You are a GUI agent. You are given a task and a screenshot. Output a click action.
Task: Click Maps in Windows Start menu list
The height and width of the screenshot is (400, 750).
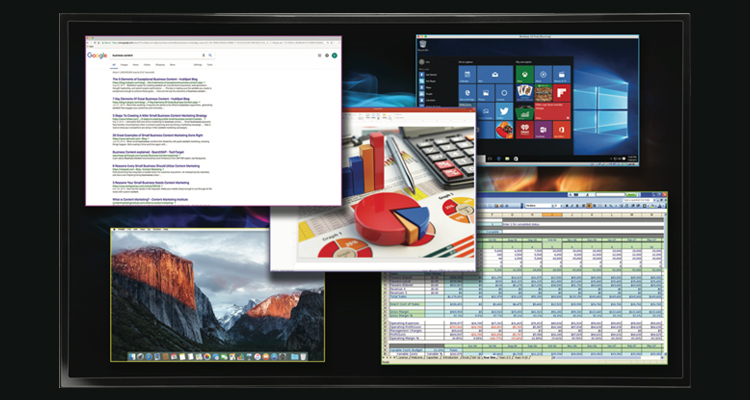point(425,88)
